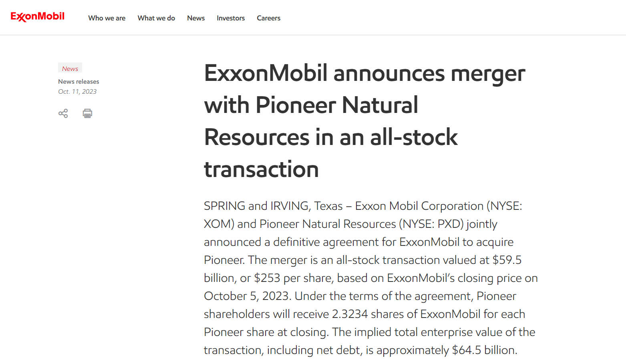Open the Investors navigation item

click(231, 18)
